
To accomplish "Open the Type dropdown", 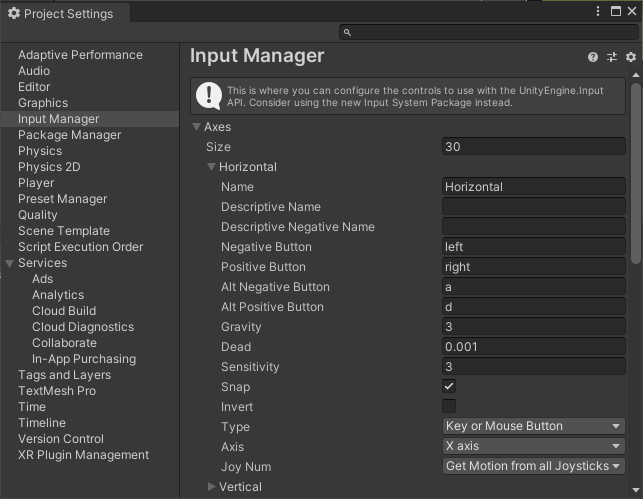I will coord(534,426).
